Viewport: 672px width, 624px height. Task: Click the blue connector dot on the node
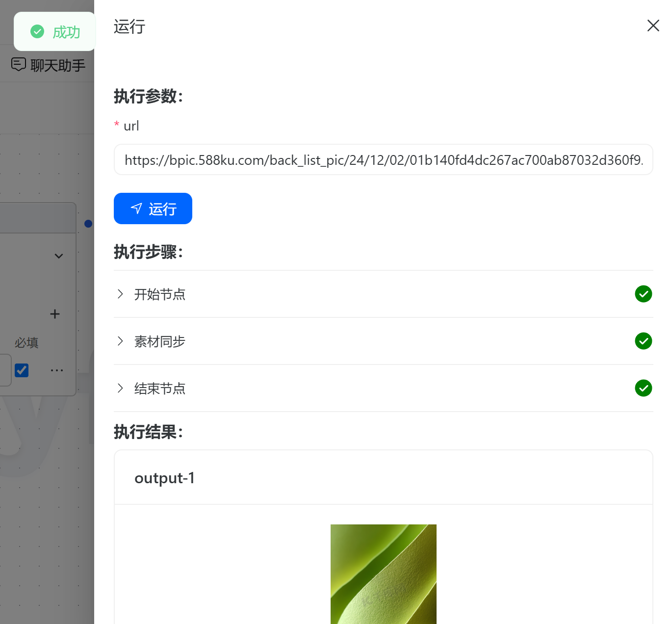(88, 224)
